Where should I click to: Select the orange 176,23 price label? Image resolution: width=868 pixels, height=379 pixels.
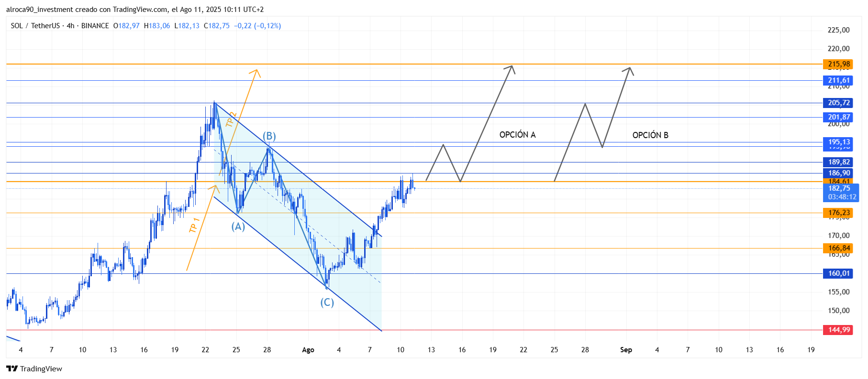coord(839,213)
